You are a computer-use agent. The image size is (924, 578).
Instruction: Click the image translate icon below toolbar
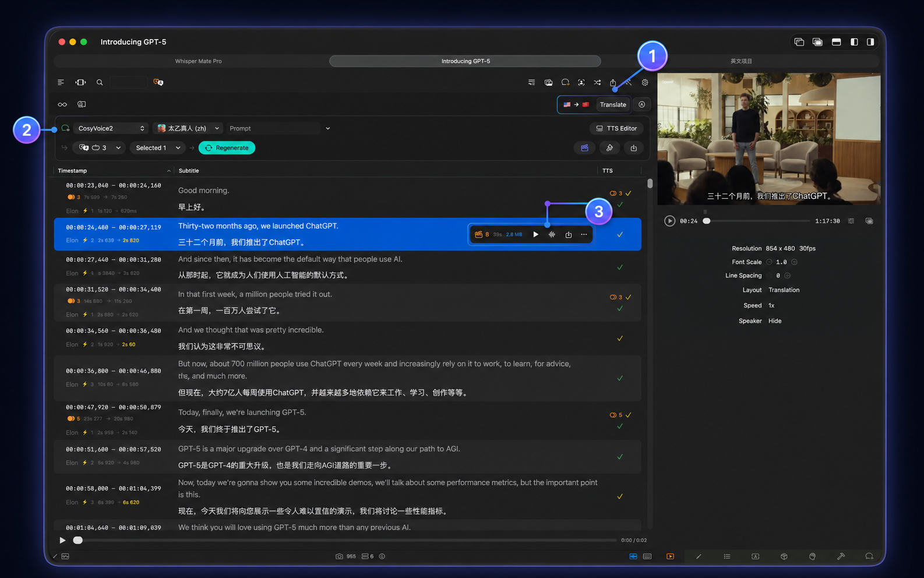tap(82, 104)
